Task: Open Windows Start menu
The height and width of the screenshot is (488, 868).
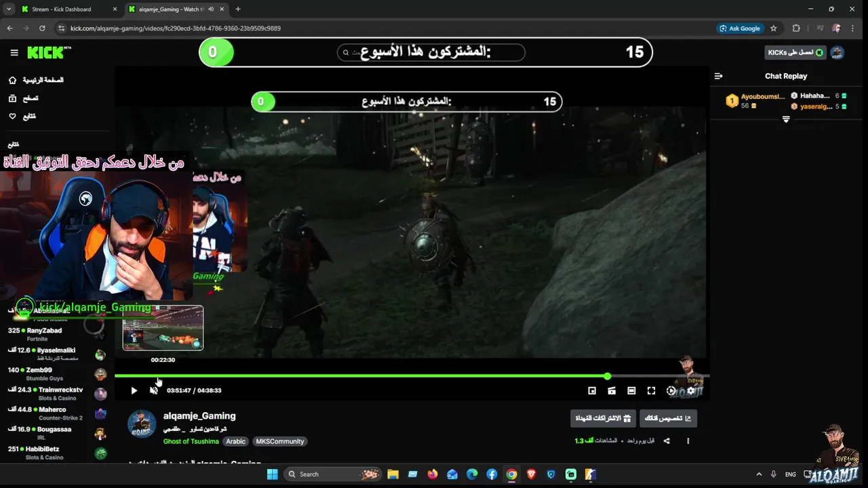Action: click(273, 474)
